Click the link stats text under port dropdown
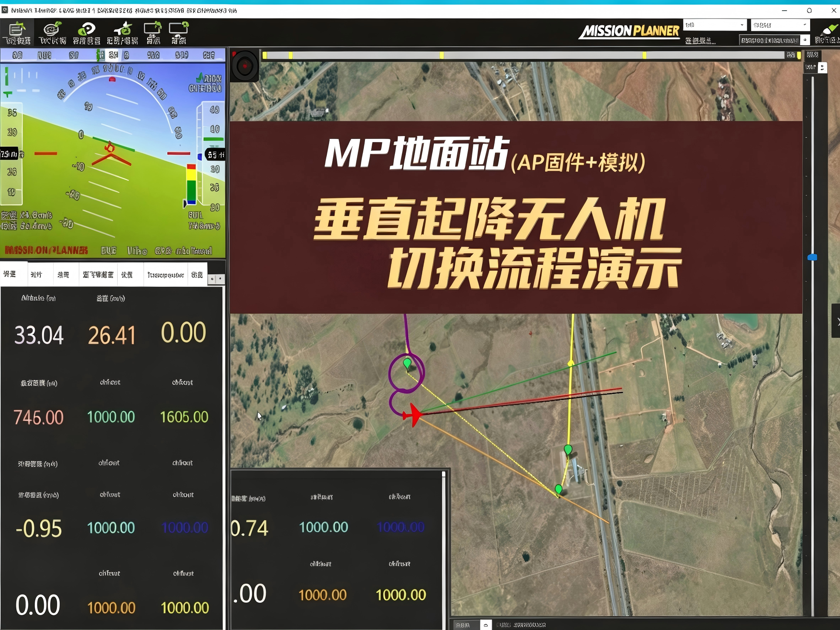 pyautogui.click(x=700, y=41)
